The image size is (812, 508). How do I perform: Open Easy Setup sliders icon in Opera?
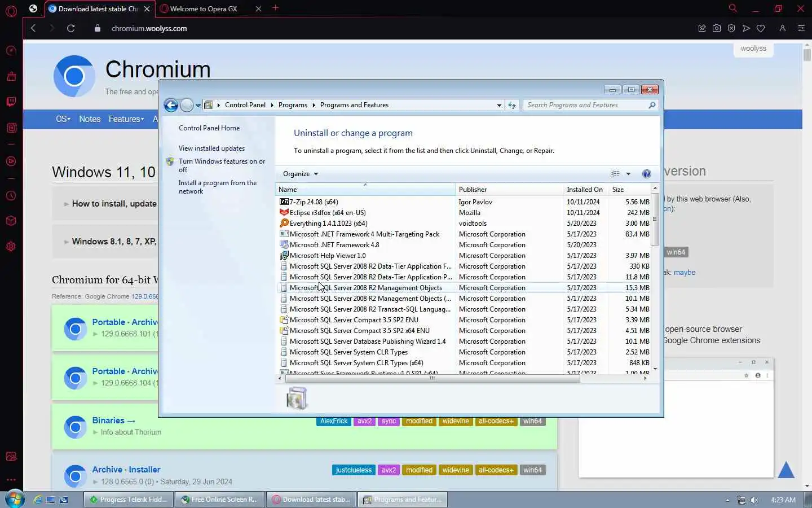pyautogui.click(x=801, y=28)
